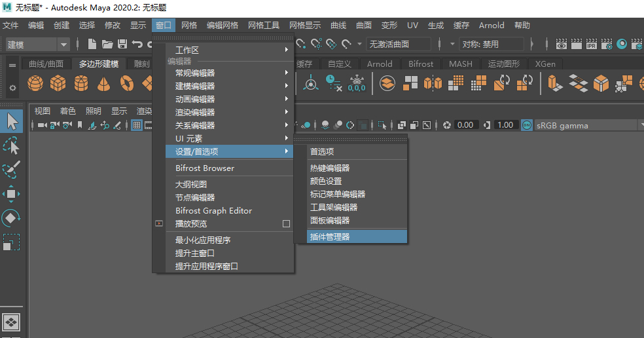The width and height of the screenshot is (644, 338).
Task: Expand the UI 元素 submenu
Action: (230, 139)
